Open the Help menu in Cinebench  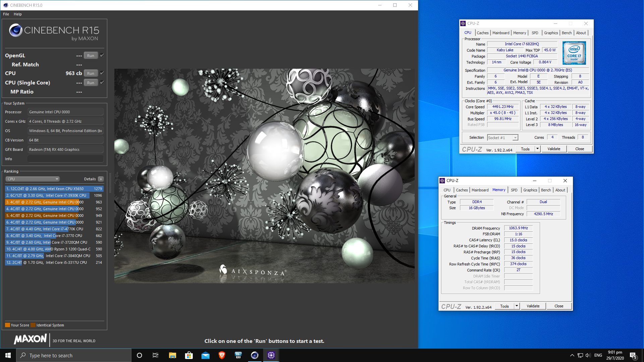click(x=18, y=14)
